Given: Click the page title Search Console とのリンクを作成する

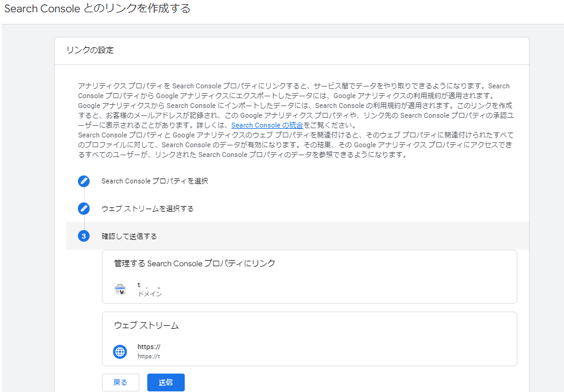Looking at the screenshot, I should [98, 8].
